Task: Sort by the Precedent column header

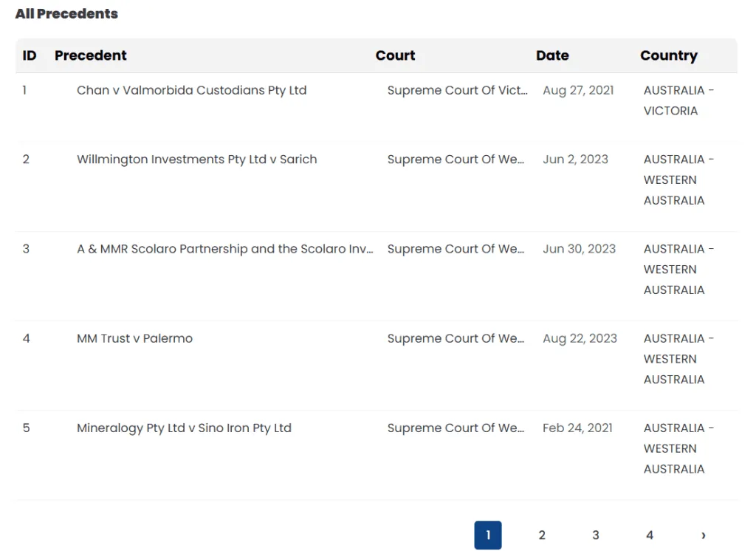Action: 91,55
